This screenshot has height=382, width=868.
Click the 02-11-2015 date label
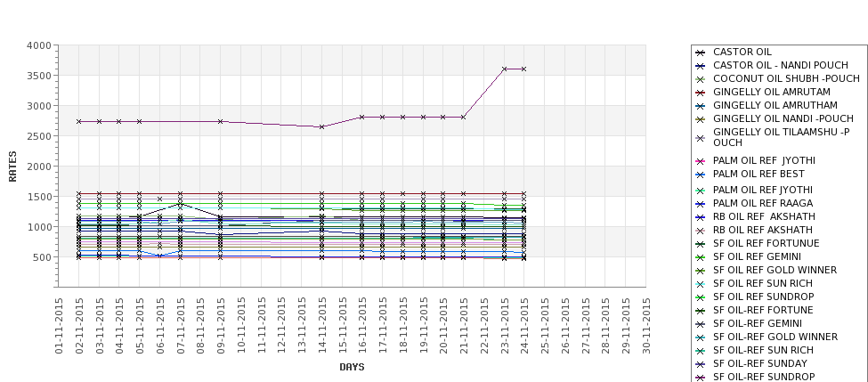coord(78,326)
